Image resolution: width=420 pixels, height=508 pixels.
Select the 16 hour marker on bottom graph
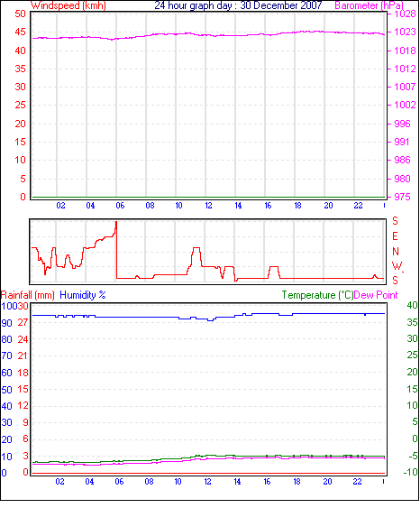[267, 482]
